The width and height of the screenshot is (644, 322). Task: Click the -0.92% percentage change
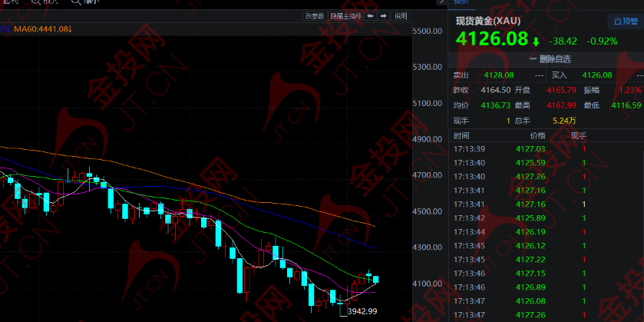pyautogui.click(x=602, y=41)
